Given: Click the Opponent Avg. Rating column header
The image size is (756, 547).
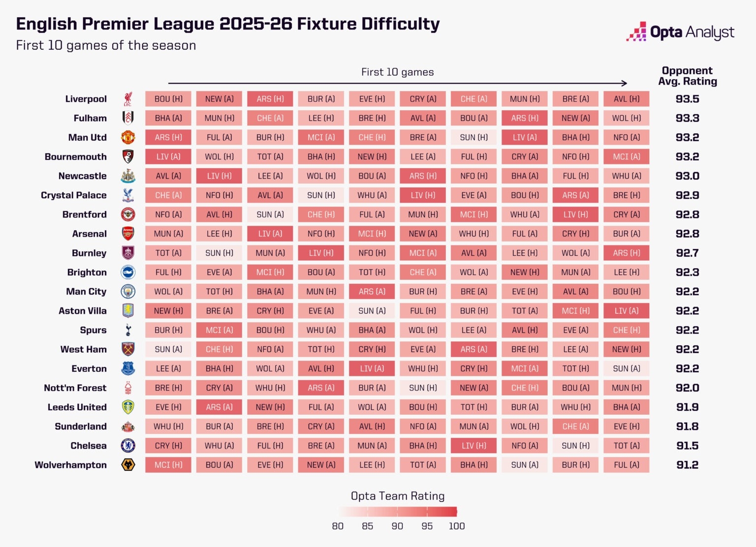Looking at the screenshot, I should (687, 76).
